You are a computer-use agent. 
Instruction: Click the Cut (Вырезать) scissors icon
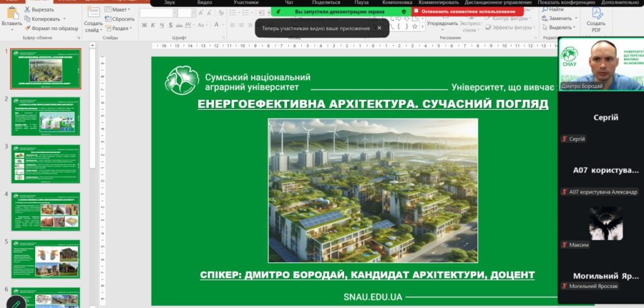click(x=27, y=10)
